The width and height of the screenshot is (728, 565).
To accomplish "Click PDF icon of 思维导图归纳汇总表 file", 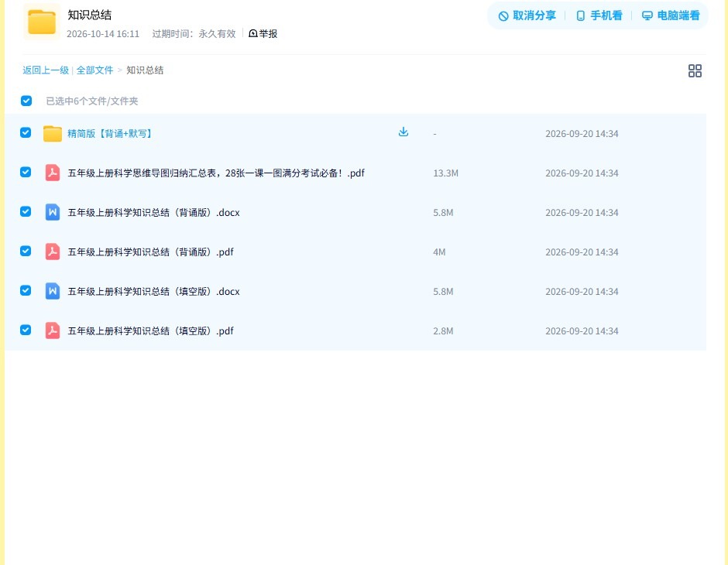I will (53, 173).
